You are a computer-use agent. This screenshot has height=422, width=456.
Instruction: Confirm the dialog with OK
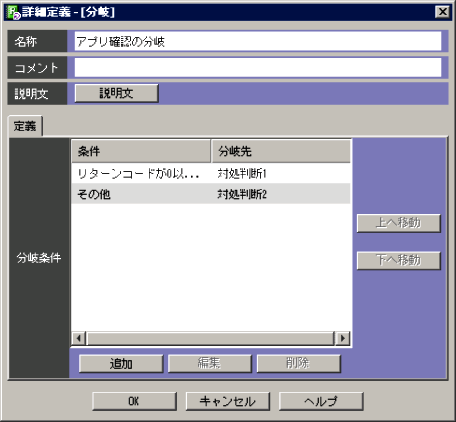(x=134, y=401)
